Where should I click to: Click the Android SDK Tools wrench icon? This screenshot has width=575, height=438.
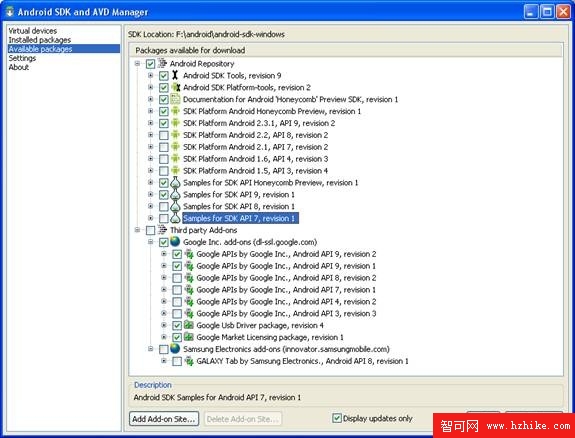[x=175, y=76]
